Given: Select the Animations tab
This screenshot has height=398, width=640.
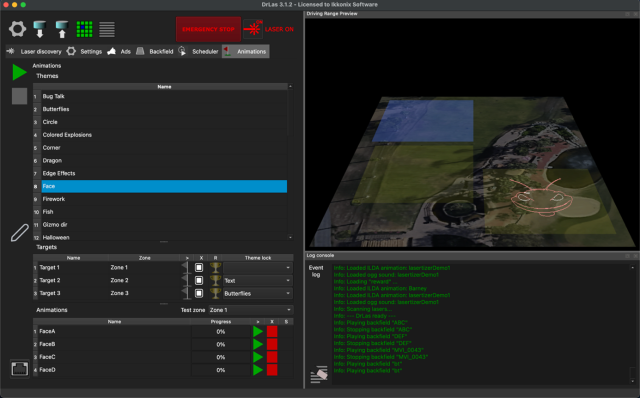Looking at the screenshot, I should [246, 51].
